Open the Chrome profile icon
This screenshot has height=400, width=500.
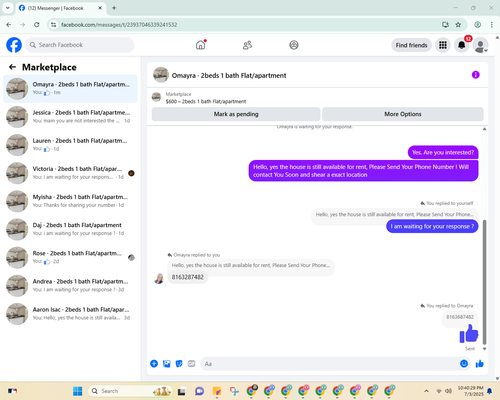(x=478, y=25)
